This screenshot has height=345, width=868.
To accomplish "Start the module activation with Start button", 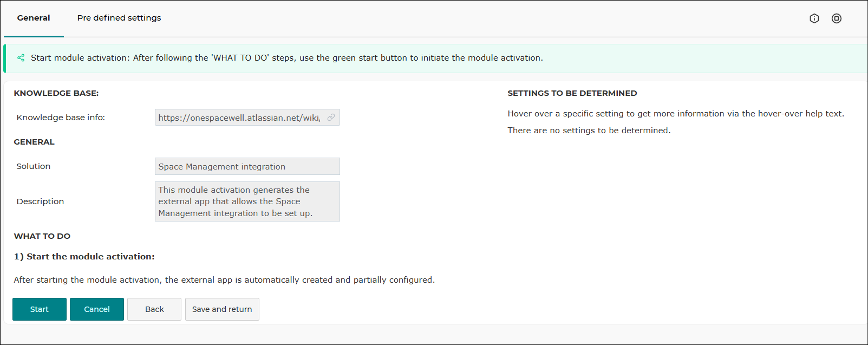I will pyautogui.click(x=40, y=309).
